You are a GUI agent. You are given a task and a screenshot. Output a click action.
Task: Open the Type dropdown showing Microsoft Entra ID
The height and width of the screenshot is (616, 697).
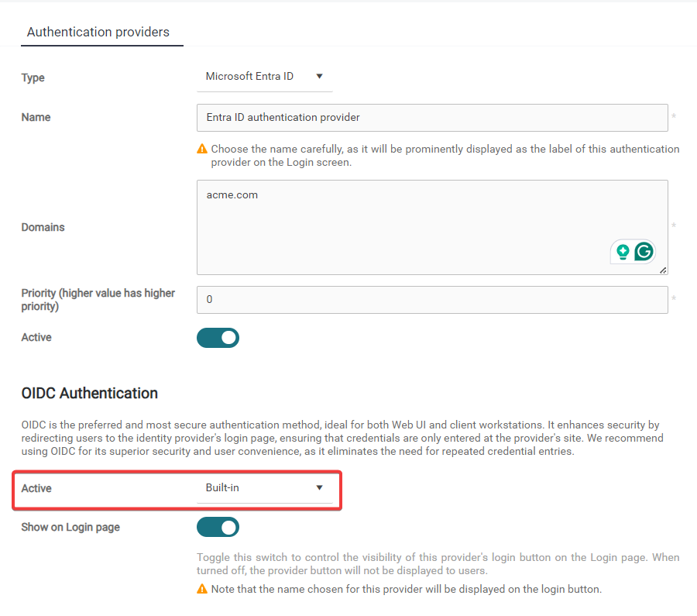point(264,77)
